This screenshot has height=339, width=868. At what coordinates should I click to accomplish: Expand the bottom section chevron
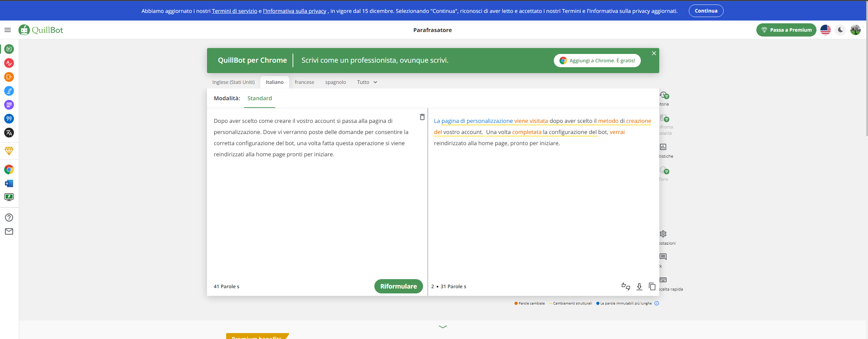pyautogui.click(x=443, y=326)
